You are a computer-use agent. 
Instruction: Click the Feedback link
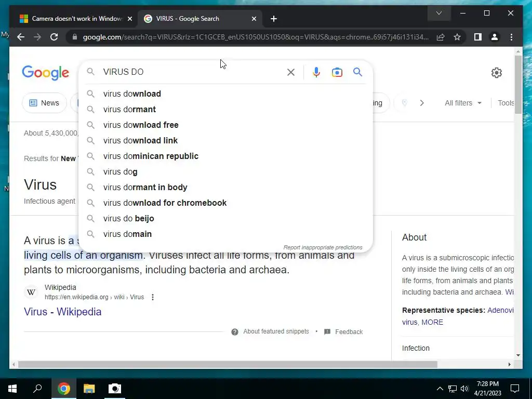coord(349,332)
